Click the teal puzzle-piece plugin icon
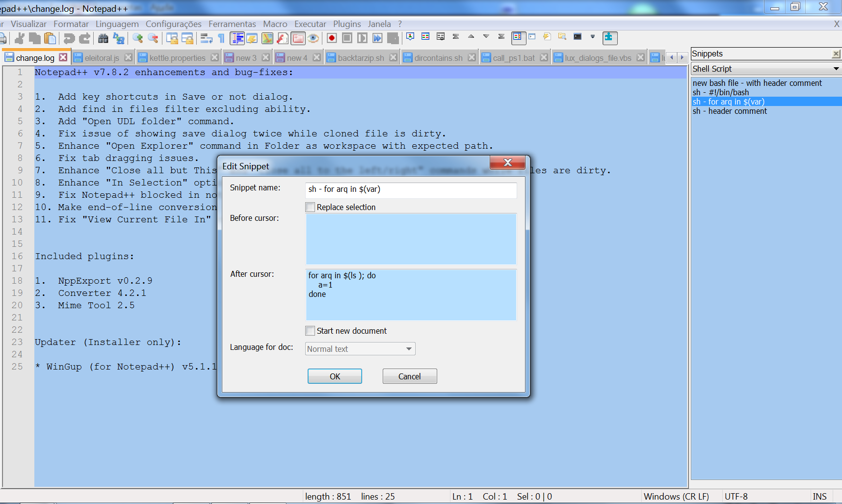The width and height of the screenshot is (842, 504). click(610, 38)
